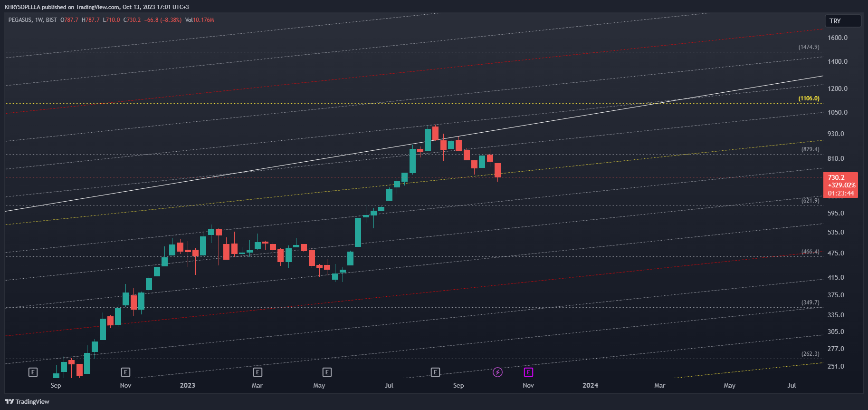Click the Mar label just after 2024
Image resolution: width=868 pixels, height=410 pixels.
click(x=660, y=385)
